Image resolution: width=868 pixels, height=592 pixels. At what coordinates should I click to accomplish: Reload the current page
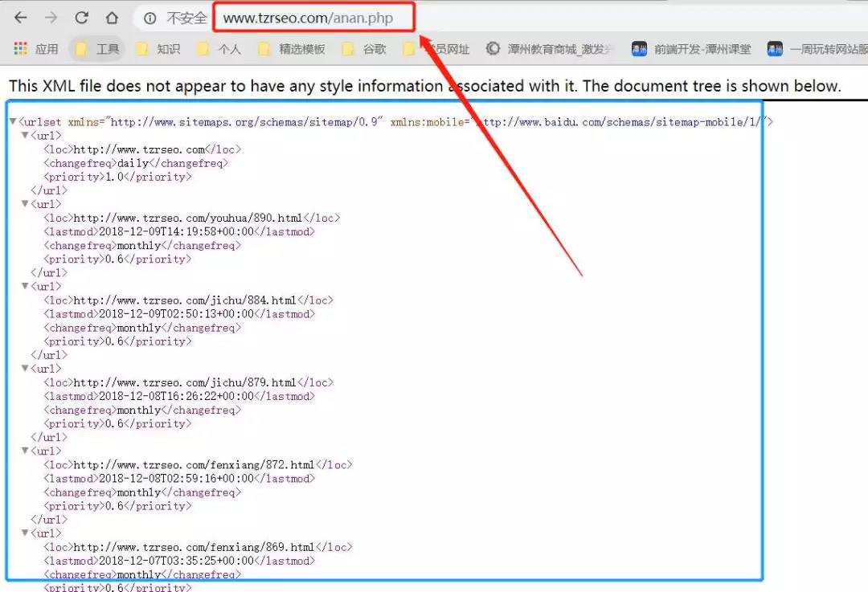[82, 18]
